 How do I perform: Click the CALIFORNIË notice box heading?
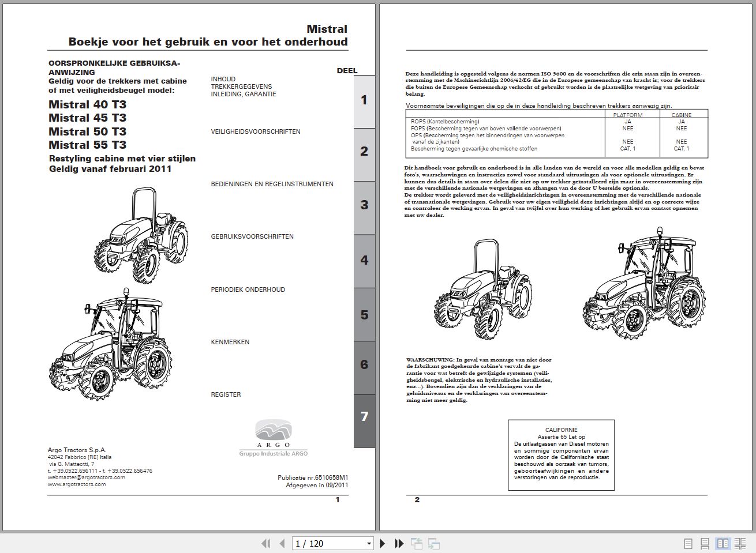pyautogui.click(x=562, y=430)
